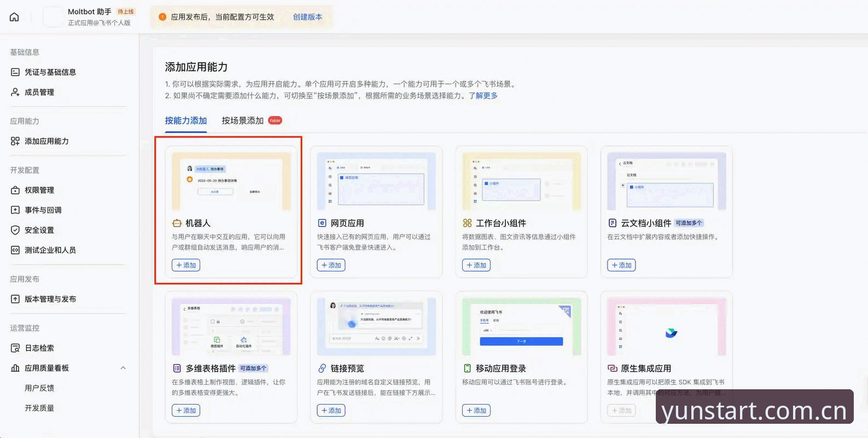Click the 机器人 preview thumbnail
The width and height of the screenshot is (868, 438).
point(231,181)
